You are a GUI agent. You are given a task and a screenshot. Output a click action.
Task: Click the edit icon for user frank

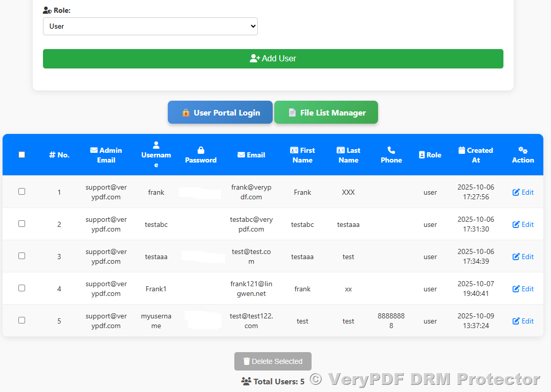pos(516,193)
